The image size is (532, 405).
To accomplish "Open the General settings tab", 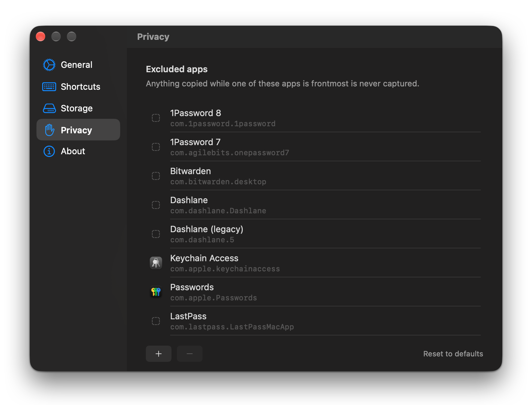I will click(x=78, y=65).
